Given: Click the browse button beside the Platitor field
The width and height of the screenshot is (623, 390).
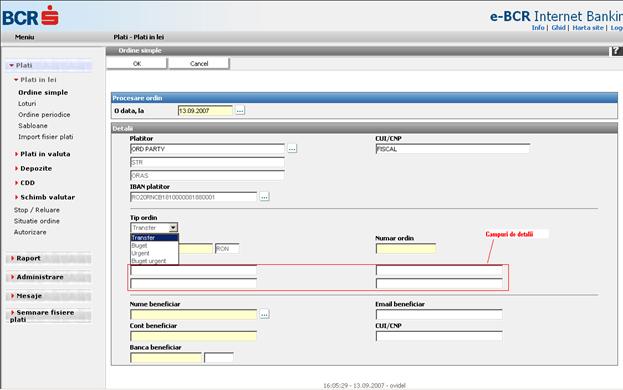Looking at the screenshot, I should [x=292, y=149].
